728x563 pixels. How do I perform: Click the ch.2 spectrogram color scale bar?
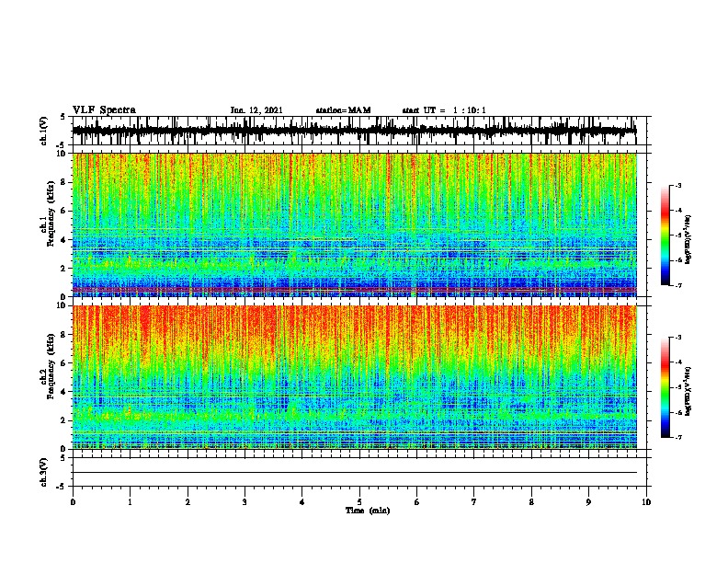point(665,387)
